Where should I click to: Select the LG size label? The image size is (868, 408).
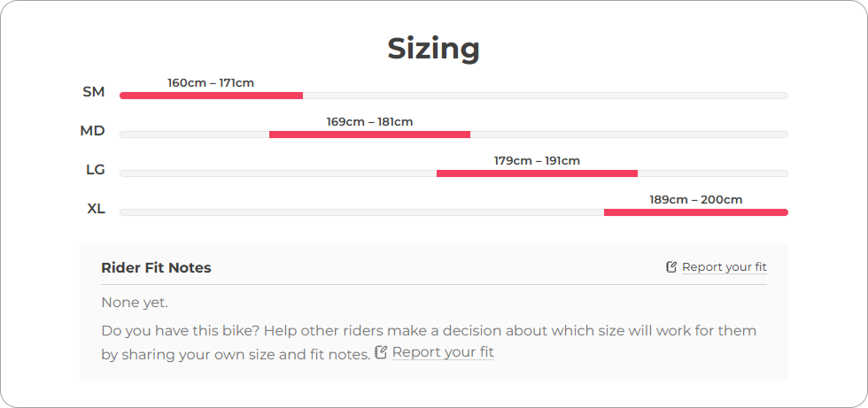pos(95,170)
